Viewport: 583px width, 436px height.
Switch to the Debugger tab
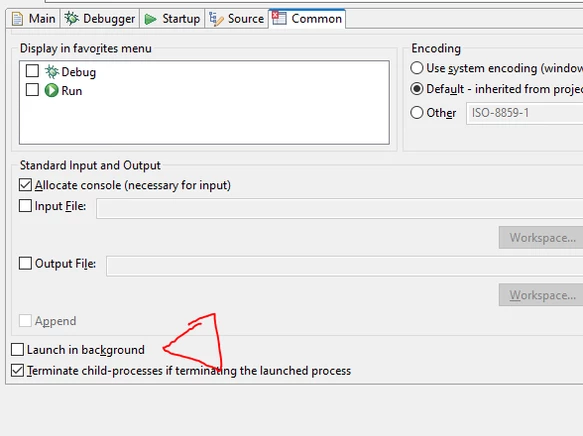click(100, 19)
